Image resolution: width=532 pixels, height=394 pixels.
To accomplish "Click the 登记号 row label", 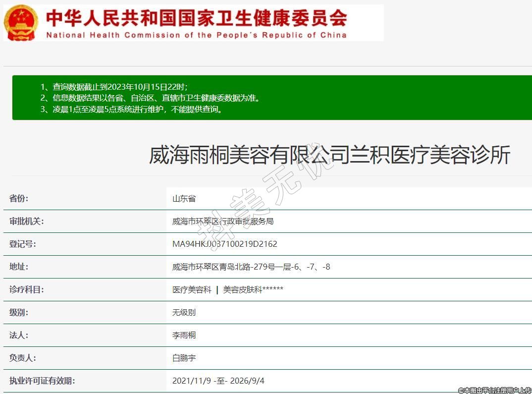I will tap(22, 244).
